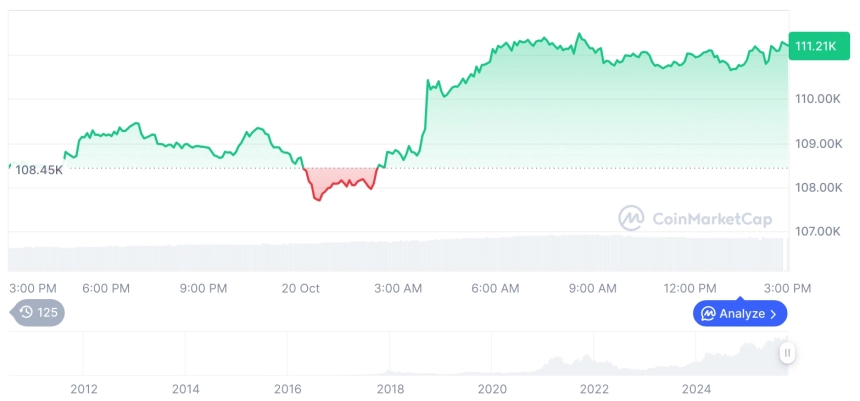
Task: Jump to 2024 on the range navigator
Action: coord(696,388)
